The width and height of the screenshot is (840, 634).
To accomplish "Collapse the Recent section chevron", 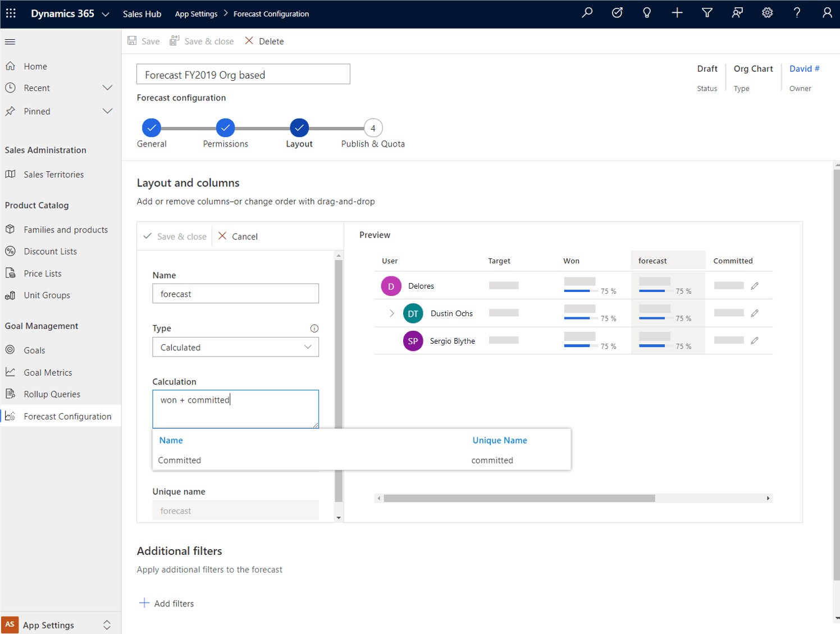I will pyautogui.click(x=107, y=88).
